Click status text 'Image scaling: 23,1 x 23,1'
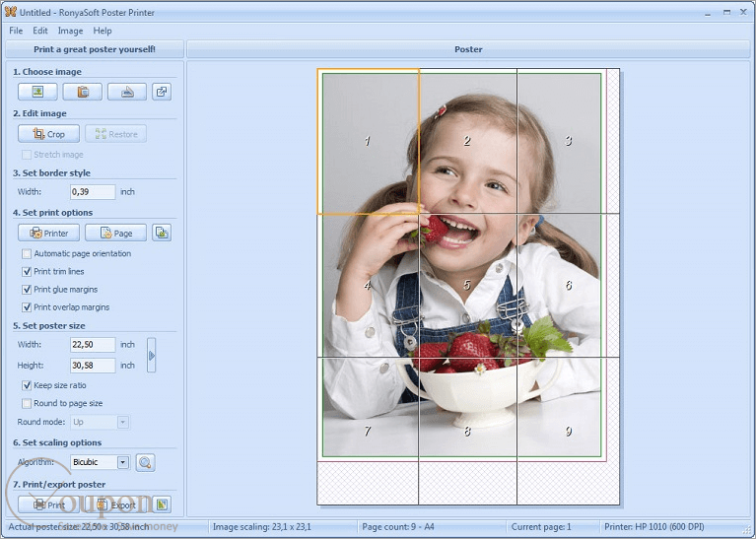The width and height of the screenshot is (756, 539). (262, 527)
